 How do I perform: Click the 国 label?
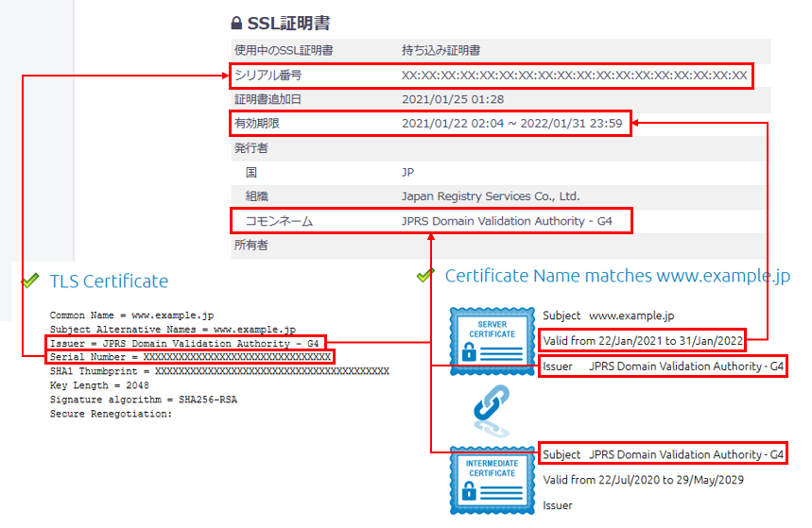(251, 172)
